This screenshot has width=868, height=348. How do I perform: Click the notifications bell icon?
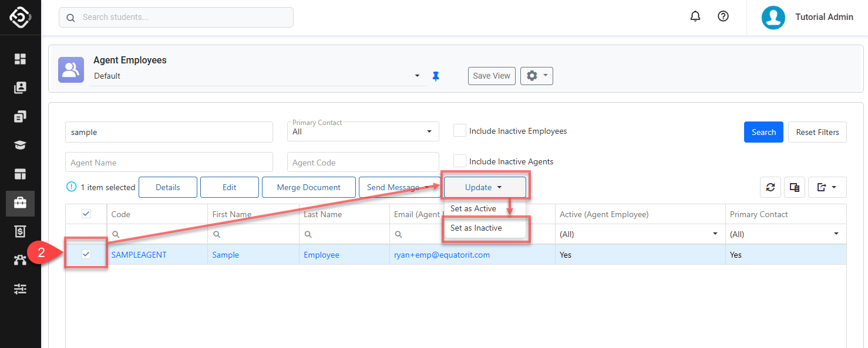pos(695,17)
